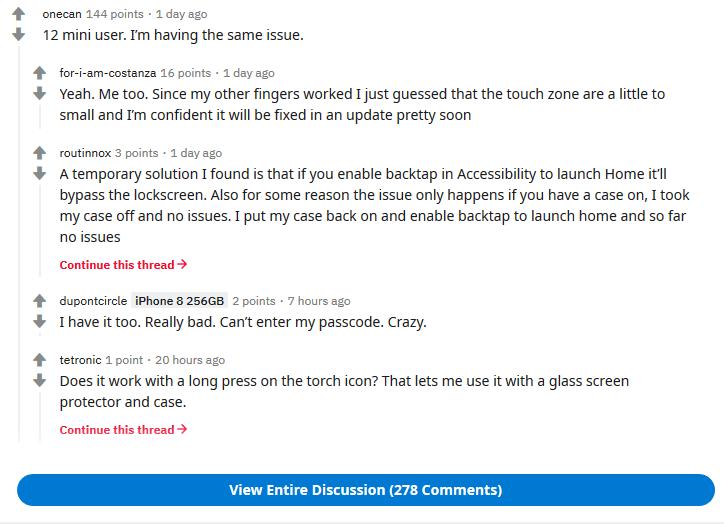Open onecan's user profile

pos(62,14)
